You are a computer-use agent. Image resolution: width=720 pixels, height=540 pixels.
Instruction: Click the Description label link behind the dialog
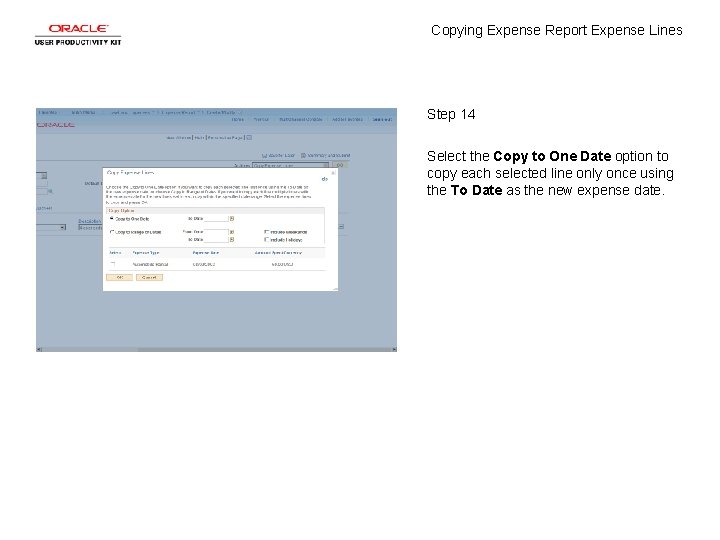[90, 221]
